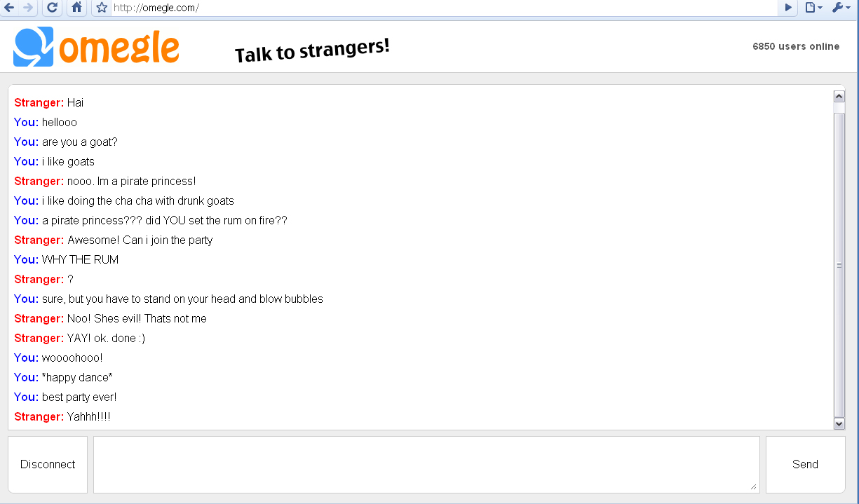This screenshot has width=859, height=504.
Task: Open the page menu icon
Action: [x=813, y=8]
